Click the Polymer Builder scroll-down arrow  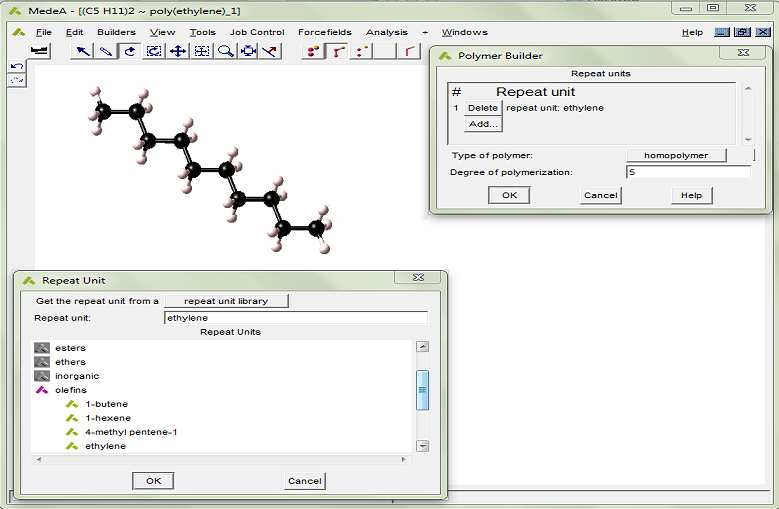748,140
